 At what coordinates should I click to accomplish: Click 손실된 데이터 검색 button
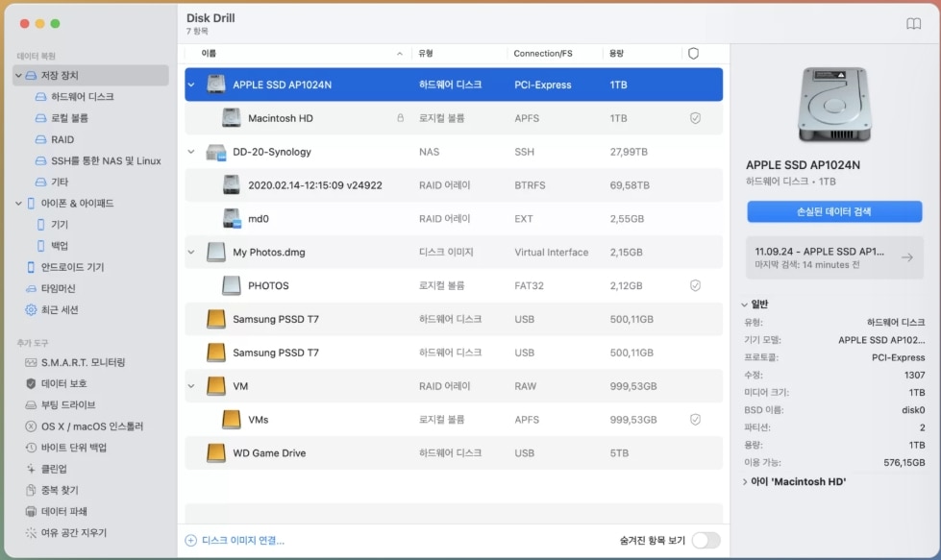click(x=834, y=211)
